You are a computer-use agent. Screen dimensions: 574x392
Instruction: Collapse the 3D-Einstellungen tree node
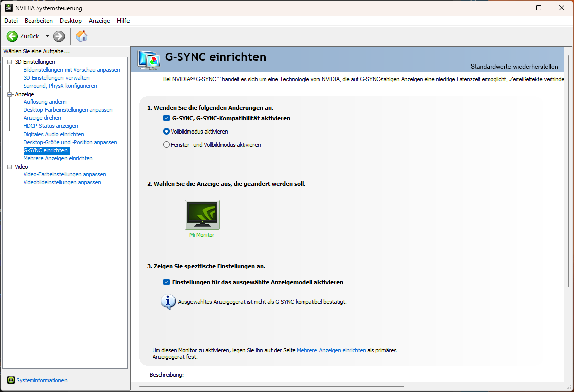10,62
